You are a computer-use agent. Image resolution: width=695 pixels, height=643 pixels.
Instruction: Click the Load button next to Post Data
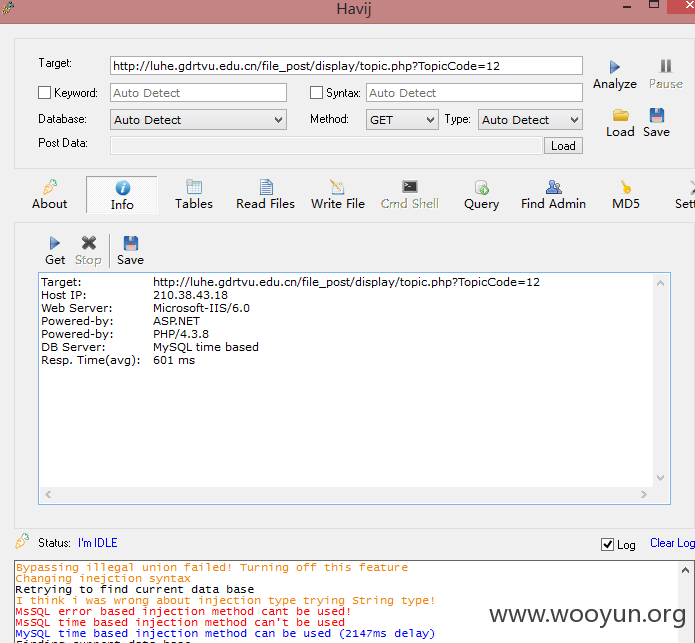click(563, 146)
